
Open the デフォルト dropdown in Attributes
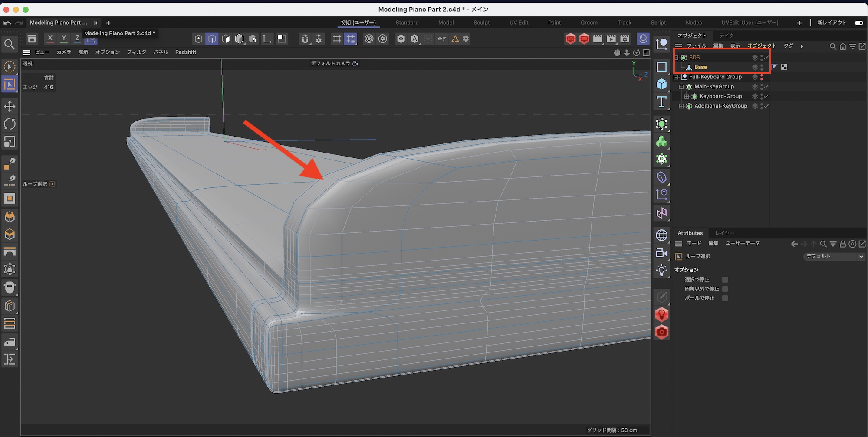click(x=834, y=256)
